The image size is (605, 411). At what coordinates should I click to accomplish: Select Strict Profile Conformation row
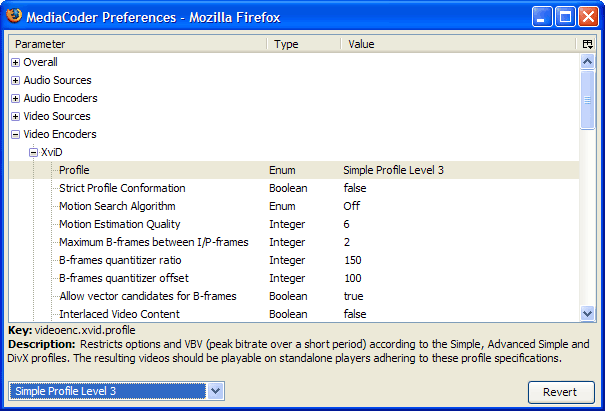point(294,188)
